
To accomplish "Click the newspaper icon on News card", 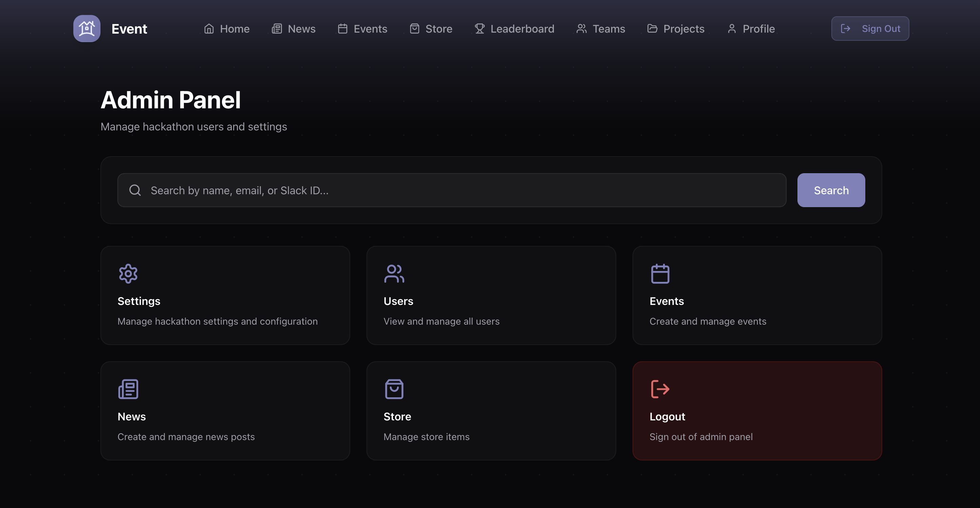I will [x=128, y=389].
